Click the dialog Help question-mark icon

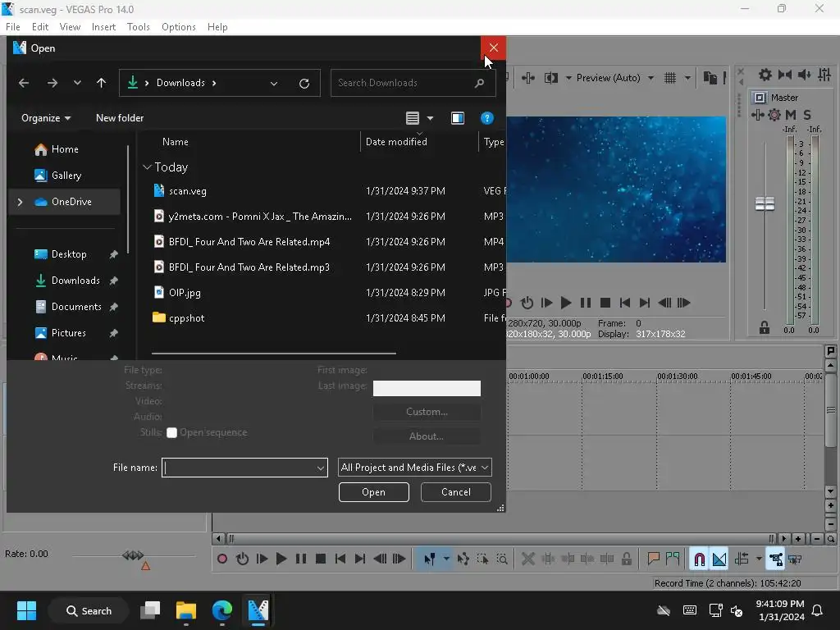pyautogui.click(x=487, y=118)
